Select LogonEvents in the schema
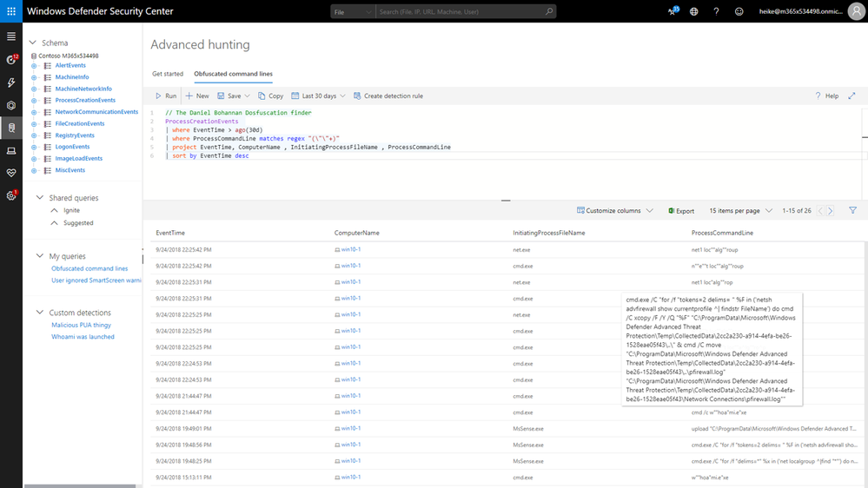This screenshot has width=868, height=488. [x=72, y=147]
